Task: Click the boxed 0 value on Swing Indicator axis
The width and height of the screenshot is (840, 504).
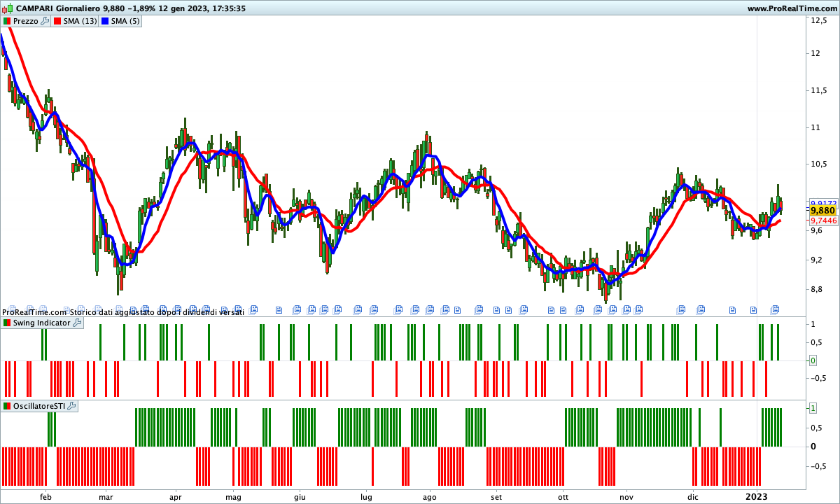Action: [813, 360]
